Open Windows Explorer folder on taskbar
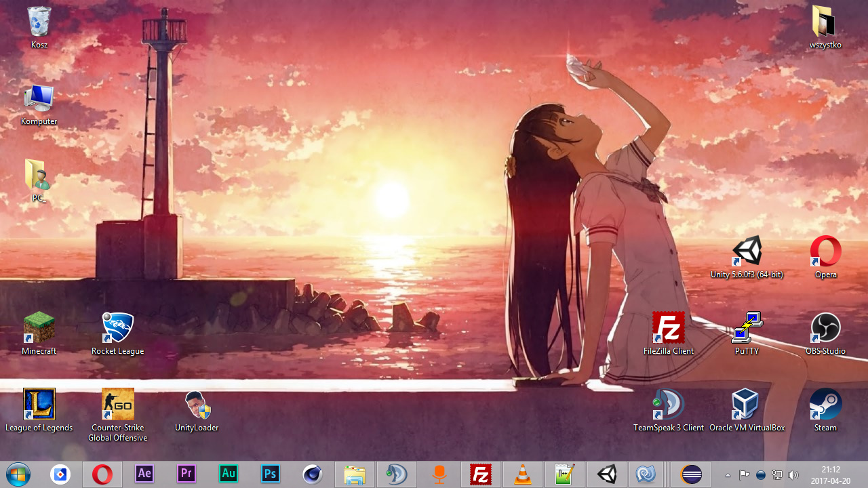This screenshot has height=488, width=868. [x=355, y=474]
